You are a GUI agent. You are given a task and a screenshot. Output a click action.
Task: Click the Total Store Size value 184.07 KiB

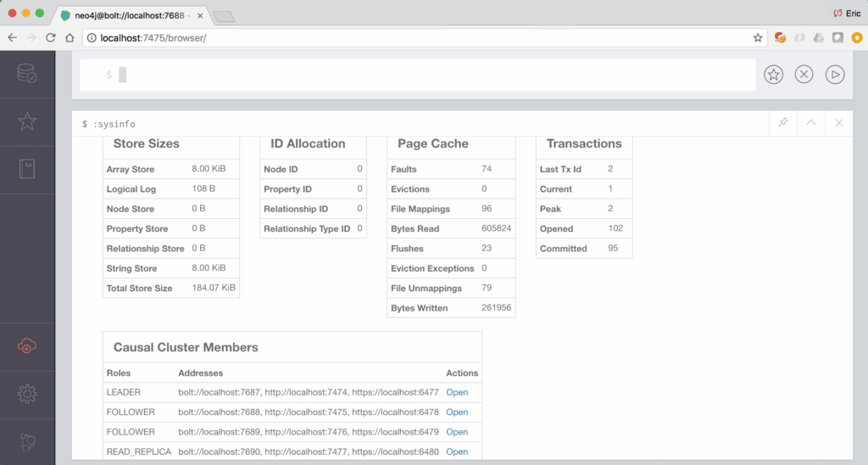(214, 288)
